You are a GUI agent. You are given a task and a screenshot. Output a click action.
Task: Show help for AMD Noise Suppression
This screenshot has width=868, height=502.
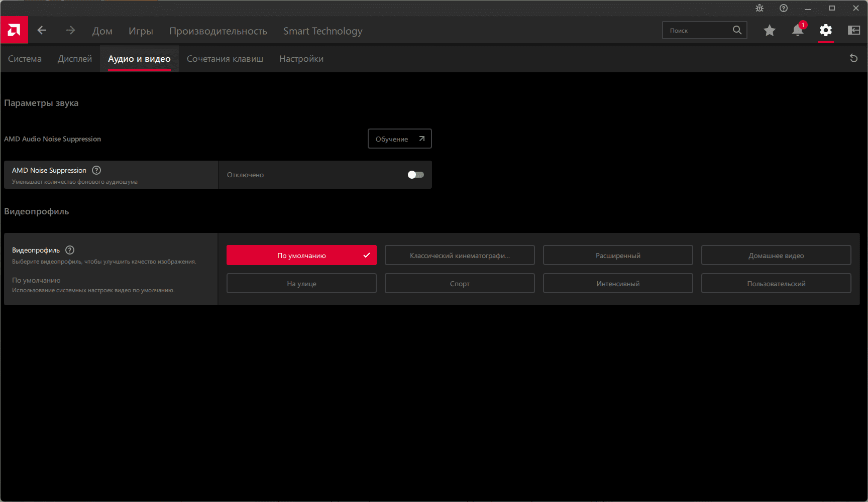[x=96, y=170]
